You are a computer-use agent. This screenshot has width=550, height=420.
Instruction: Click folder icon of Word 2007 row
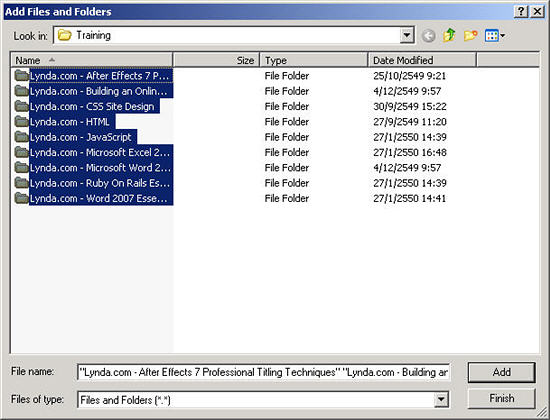[x=22, y=198]
